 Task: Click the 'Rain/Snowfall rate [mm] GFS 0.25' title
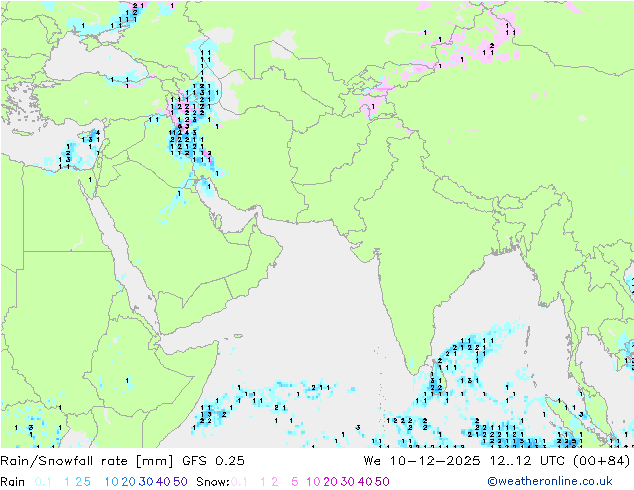tap(123, 461)
